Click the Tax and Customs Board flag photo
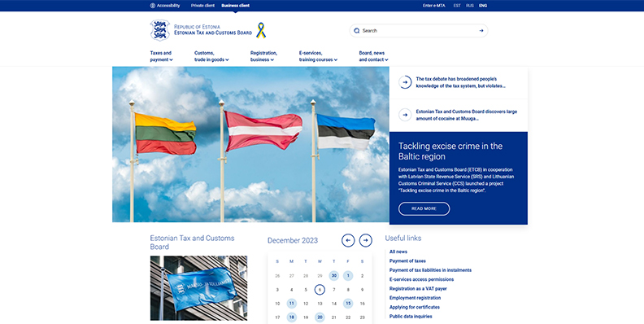The image size is (644, 324). click(x=198, y=288)
